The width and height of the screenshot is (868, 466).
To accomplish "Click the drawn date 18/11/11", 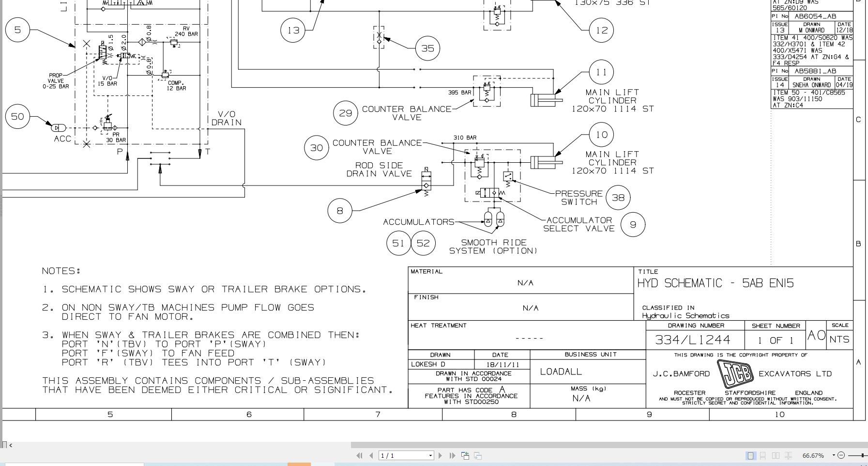I will (x=503, y=365).
